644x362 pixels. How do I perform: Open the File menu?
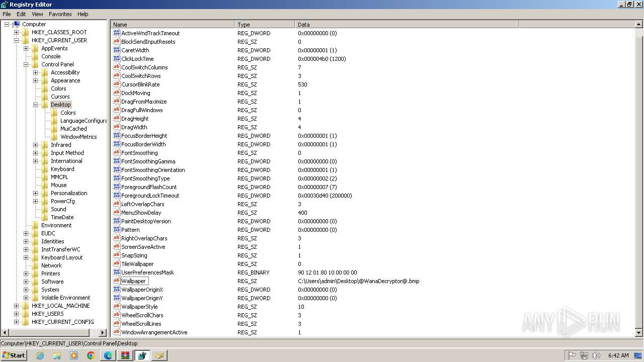pyautogui.click(x=7, y=14)
